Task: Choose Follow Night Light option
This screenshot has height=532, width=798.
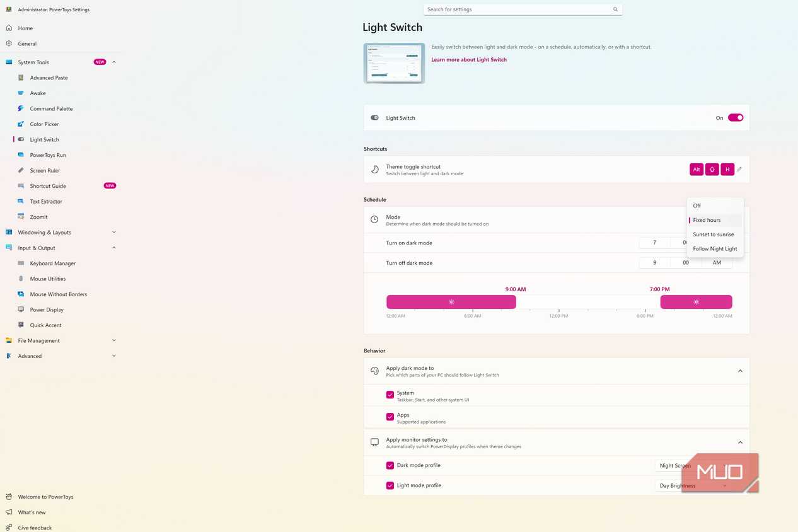Action: [x=715, y=249]
